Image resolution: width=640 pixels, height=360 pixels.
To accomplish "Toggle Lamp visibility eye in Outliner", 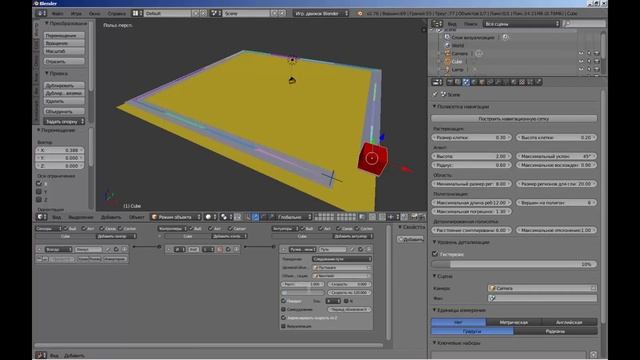I will [x=581, y=69].
